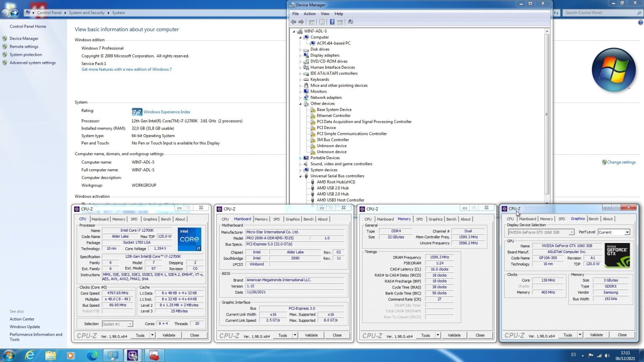644x362 pixels.
Task: Click the network icon in the system tray
Action: (x=599, y=356)
